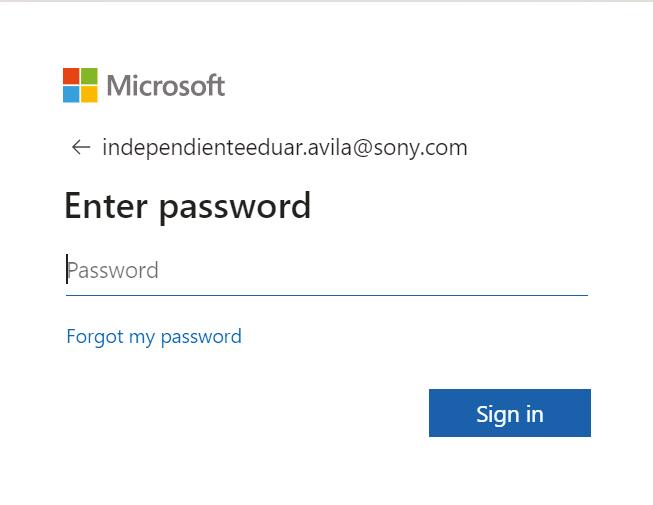Open the Forgot my password link

[154, 336]
